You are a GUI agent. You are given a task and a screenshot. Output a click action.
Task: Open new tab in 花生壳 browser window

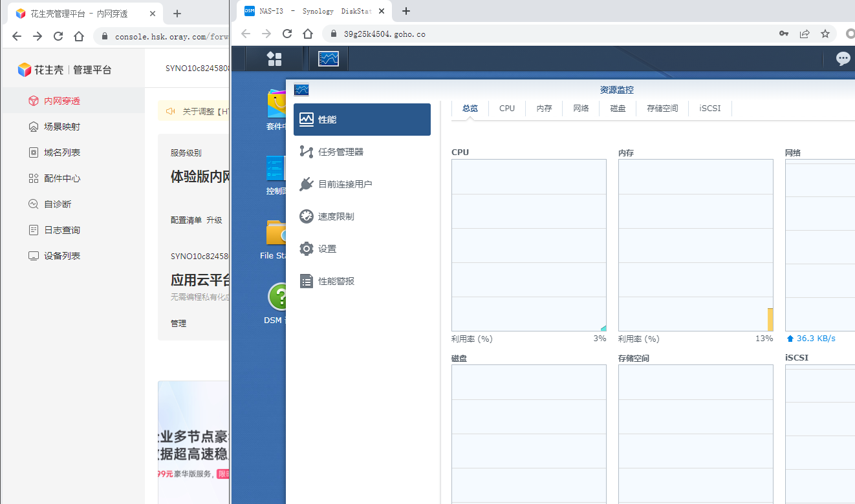(x=177, y=13)
